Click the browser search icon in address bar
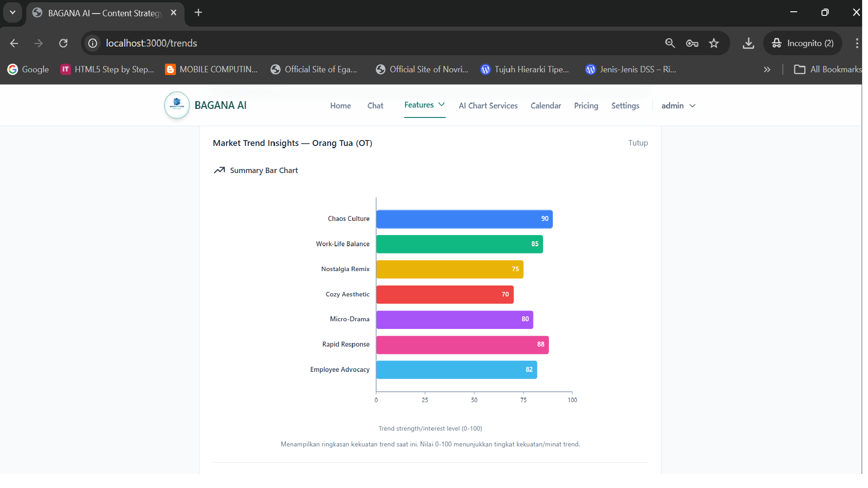Viewport: 868px width, 488px height. 670,43
